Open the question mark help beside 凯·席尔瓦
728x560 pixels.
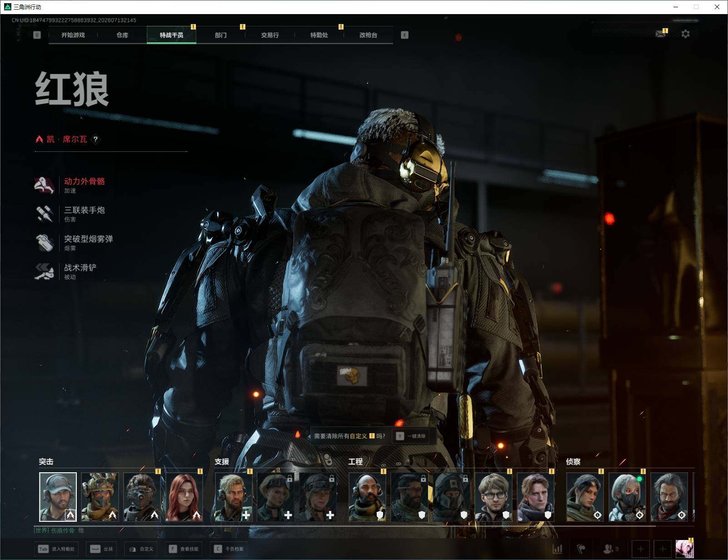95,140
